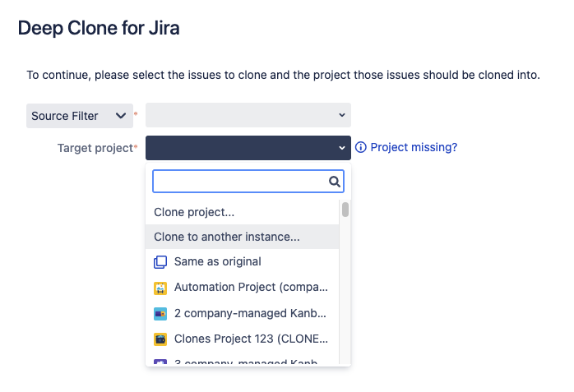Focus the project search input field
This screenshot has width=574, height=392.
point(239,182)
